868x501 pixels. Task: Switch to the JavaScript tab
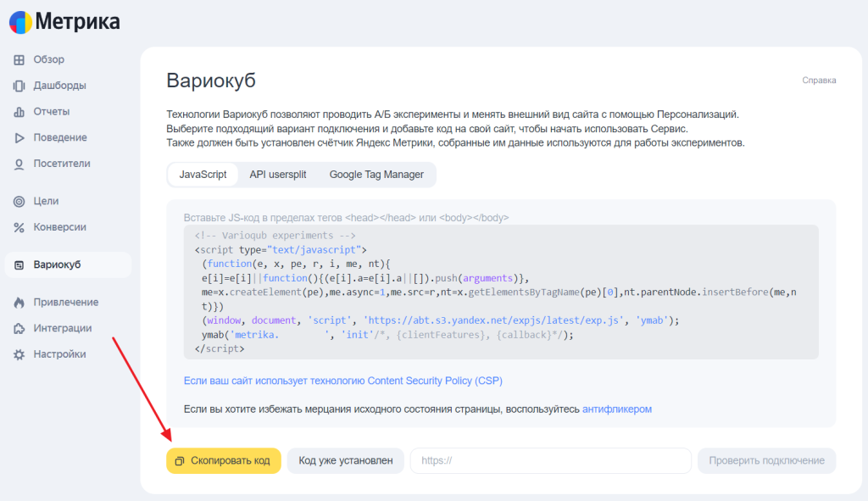(203, 175)
